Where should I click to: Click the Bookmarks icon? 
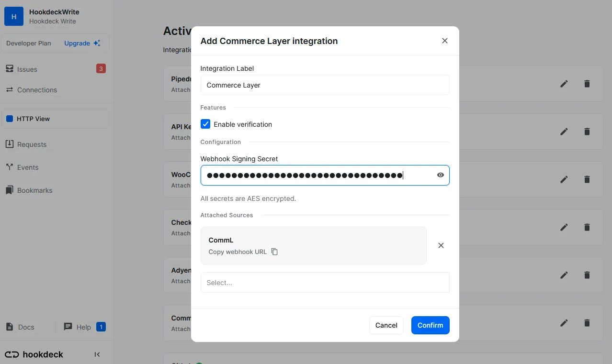coord(10,190)
